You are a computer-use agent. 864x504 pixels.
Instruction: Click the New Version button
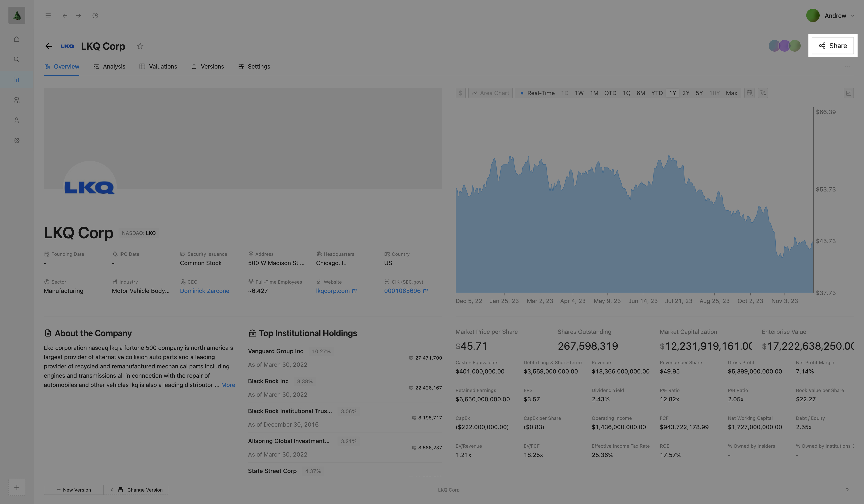click(x=74, y=490)
